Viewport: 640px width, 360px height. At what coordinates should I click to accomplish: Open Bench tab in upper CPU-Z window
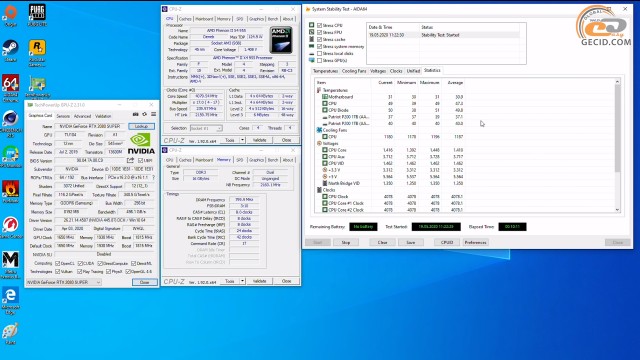[273, 19]
